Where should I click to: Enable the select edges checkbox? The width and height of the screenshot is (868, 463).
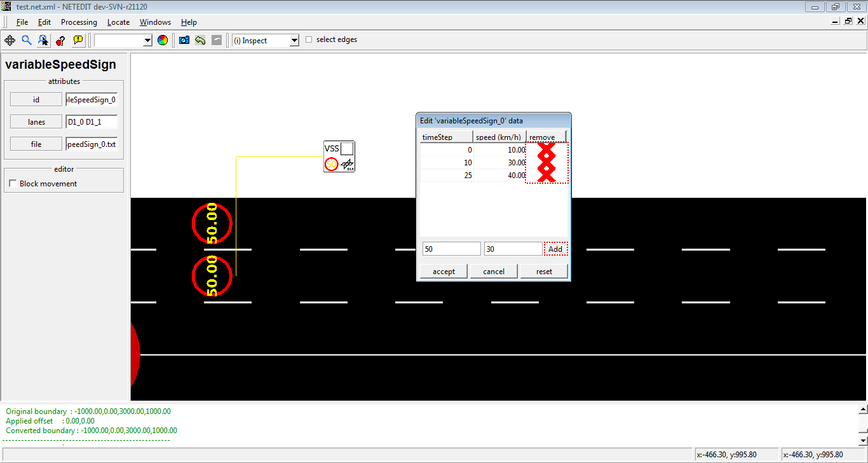pos(309,39)
